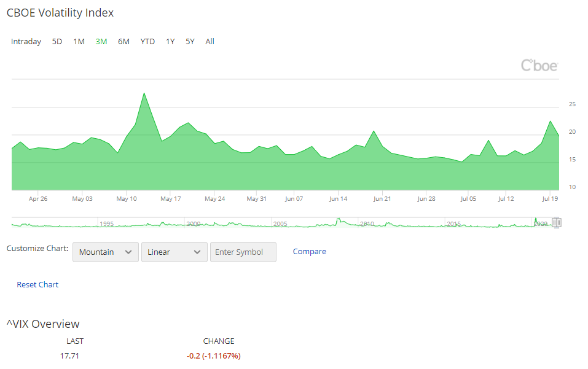
Task: Click the Apr 26 axis label
Action: [38, 198]
